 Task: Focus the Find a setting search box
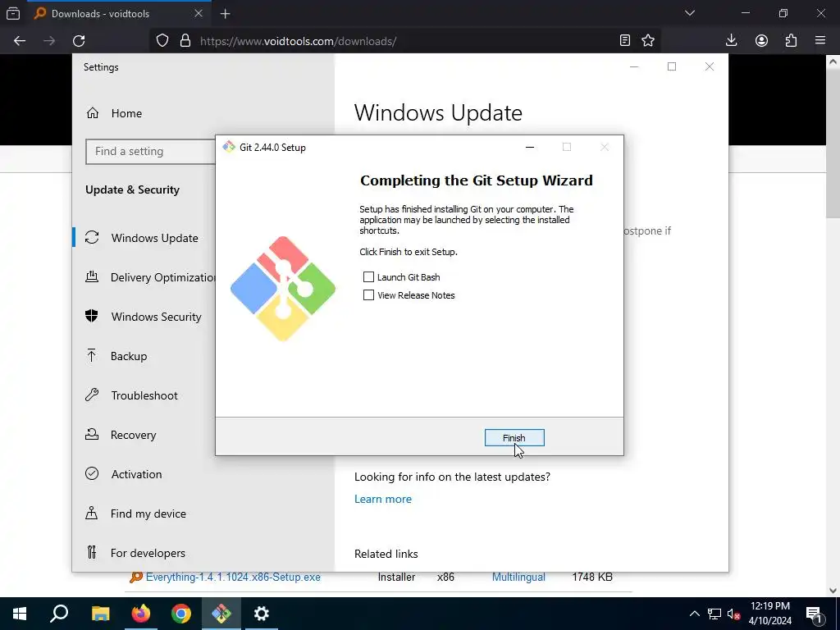[151, 152]
